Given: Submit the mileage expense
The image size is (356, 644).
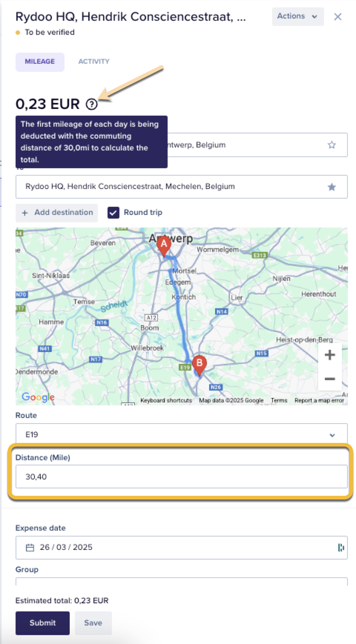Looking at the screenshot, I should 43,623.
